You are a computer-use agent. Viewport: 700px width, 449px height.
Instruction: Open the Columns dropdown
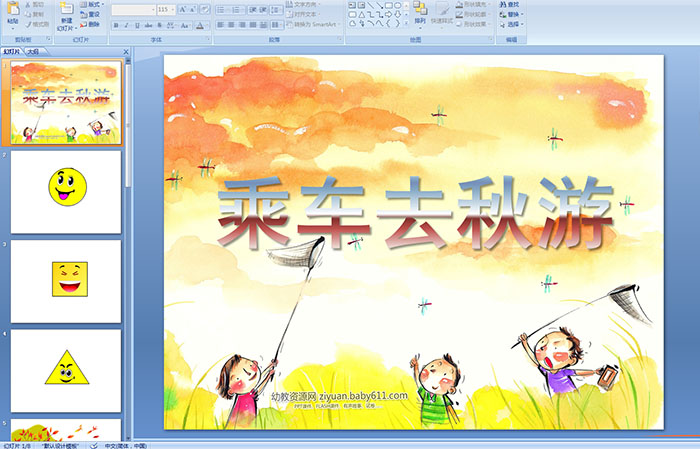[x=277, y=25]
